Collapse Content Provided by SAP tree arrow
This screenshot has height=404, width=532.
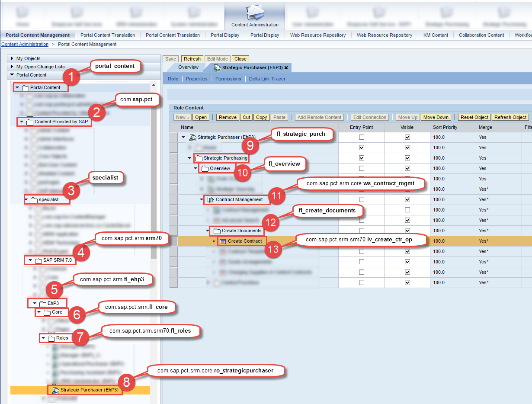point(22,122)
